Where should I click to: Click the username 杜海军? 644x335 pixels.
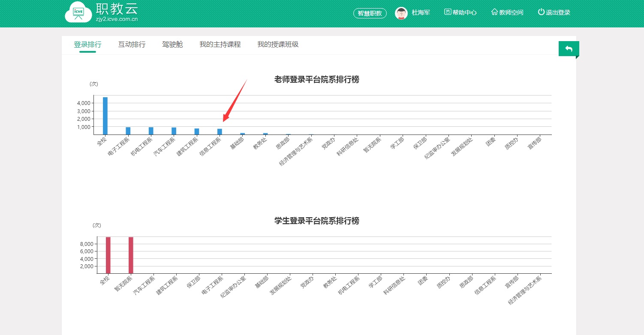421,12
